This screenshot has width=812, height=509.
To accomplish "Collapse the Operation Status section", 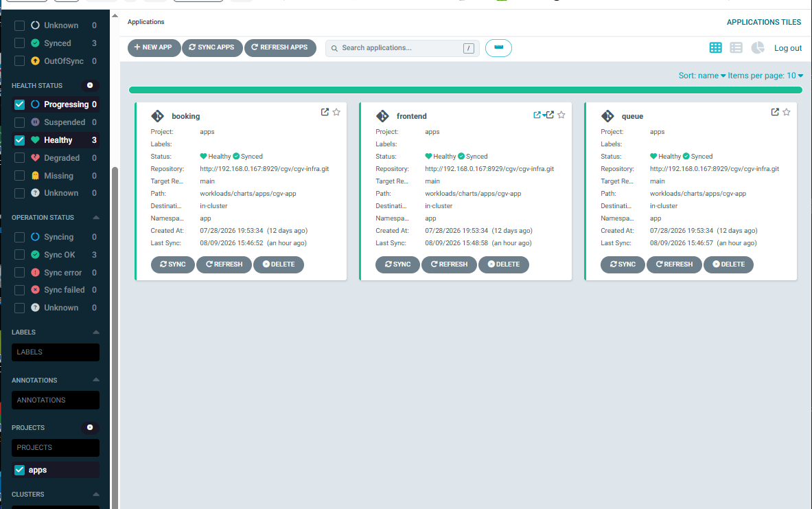I will [x=96, y=217].
